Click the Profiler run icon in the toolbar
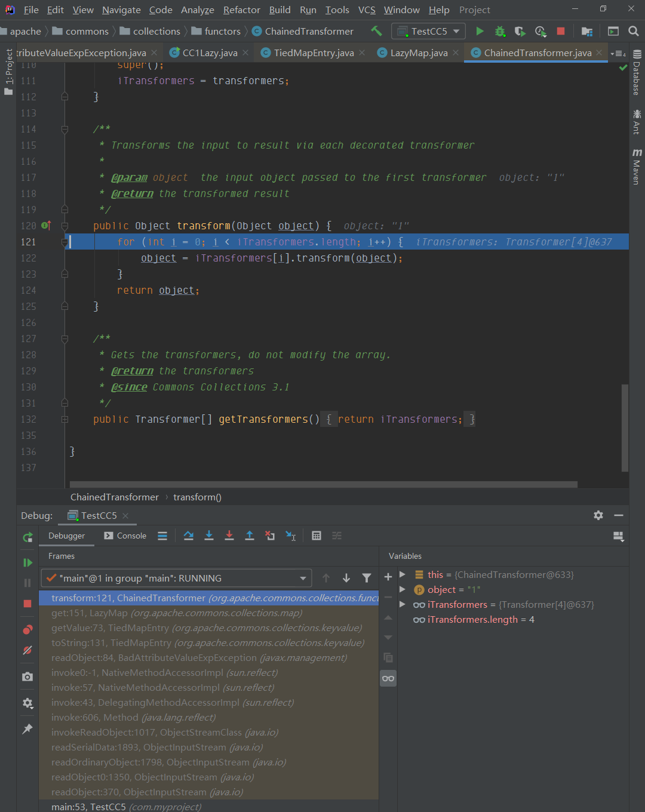This screenshot has width=645, height=812. [x=540, y=31]
